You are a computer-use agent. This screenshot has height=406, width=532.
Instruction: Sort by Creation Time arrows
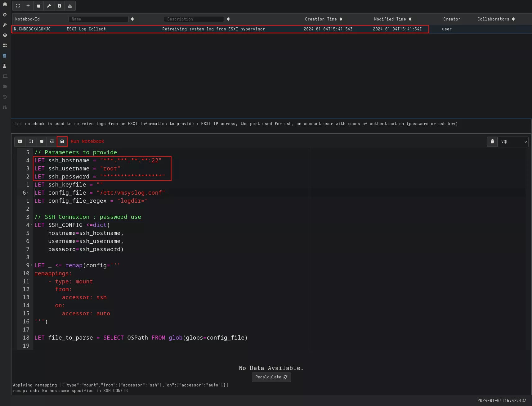[x=341, y=19]
